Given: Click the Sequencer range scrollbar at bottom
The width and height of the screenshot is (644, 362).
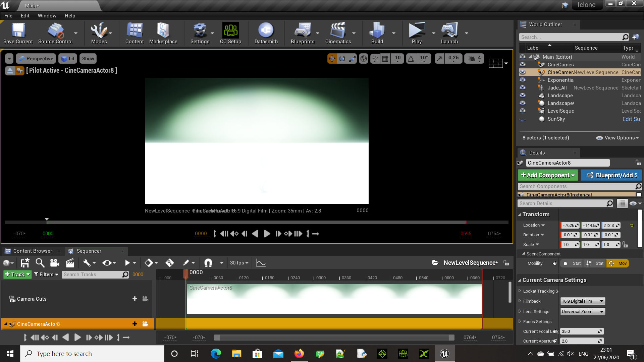Looking at the screenshot, I should click(334, 338).
